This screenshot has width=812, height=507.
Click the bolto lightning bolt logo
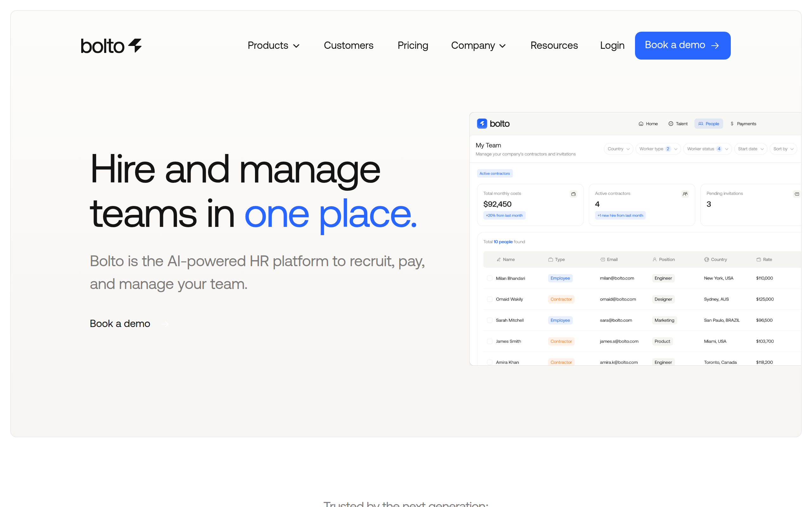tap(135, 46)
